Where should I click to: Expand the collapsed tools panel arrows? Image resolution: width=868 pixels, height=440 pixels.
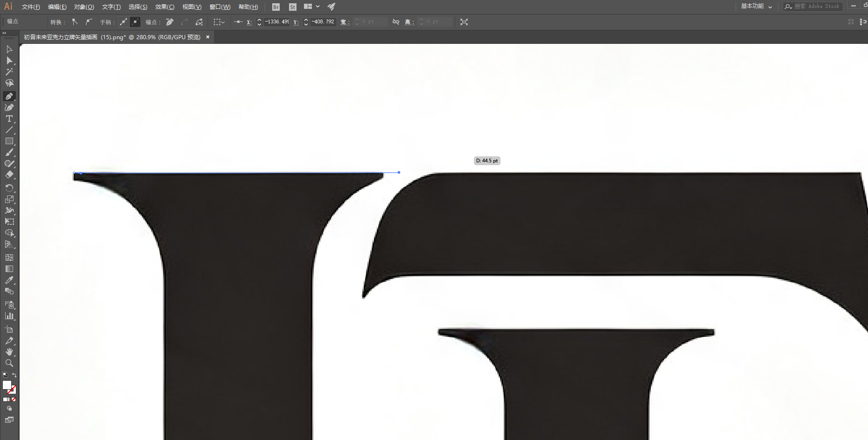coord(4,33)
